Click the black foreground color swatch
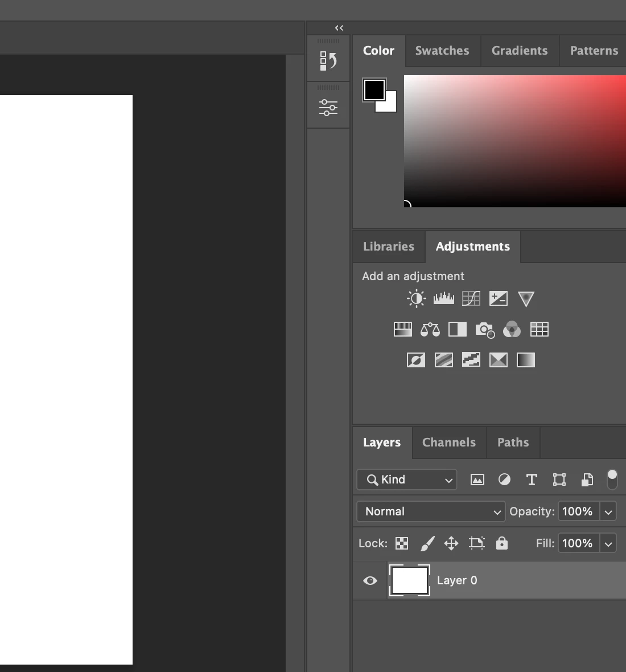The width and height of the screenshot is (626, 672). tap(373, 89)
